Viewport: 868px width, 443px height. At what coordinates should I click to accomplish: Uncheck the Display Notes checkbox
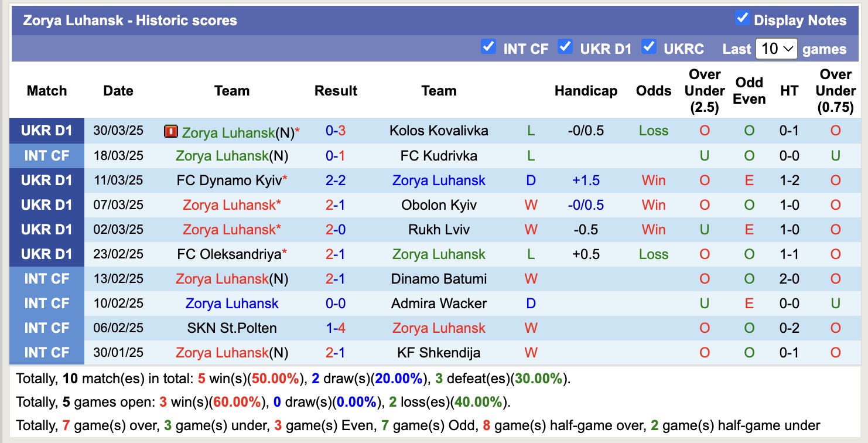tap(743, 18)
